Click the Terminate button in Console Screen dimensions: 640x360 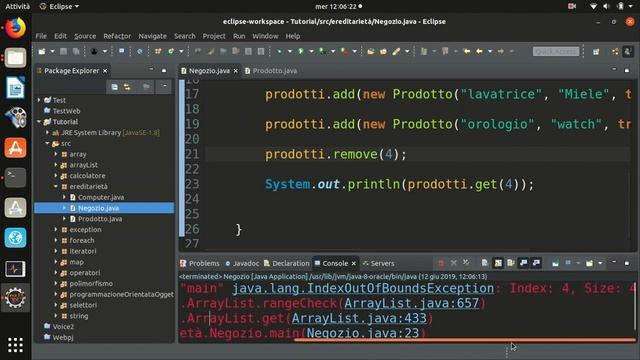point(441,263)
